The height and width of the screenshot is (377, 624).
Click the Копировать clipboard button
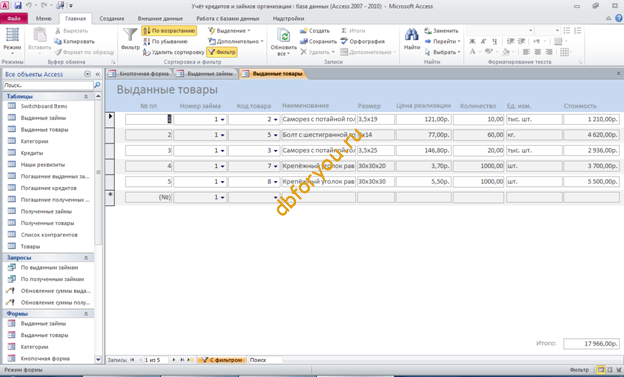74,41
